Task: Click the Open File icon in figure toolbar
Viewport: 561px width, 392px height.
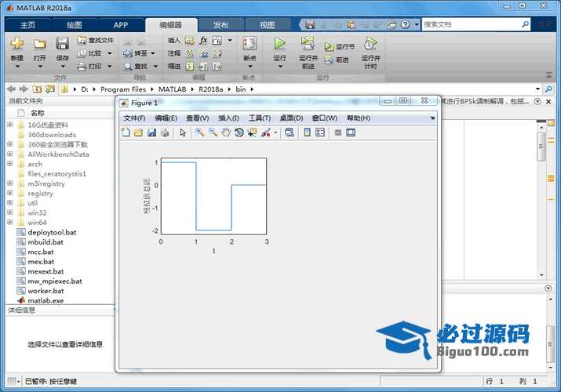Action: click(x=138, y=132)
